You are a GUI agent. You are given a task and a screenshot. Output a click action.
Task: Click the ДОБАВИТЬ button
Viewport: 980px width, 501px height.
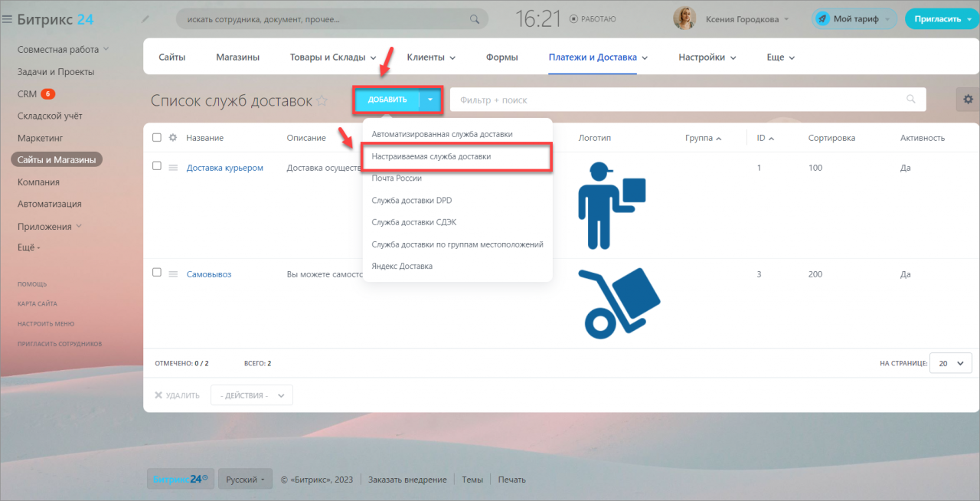point(387,100)
